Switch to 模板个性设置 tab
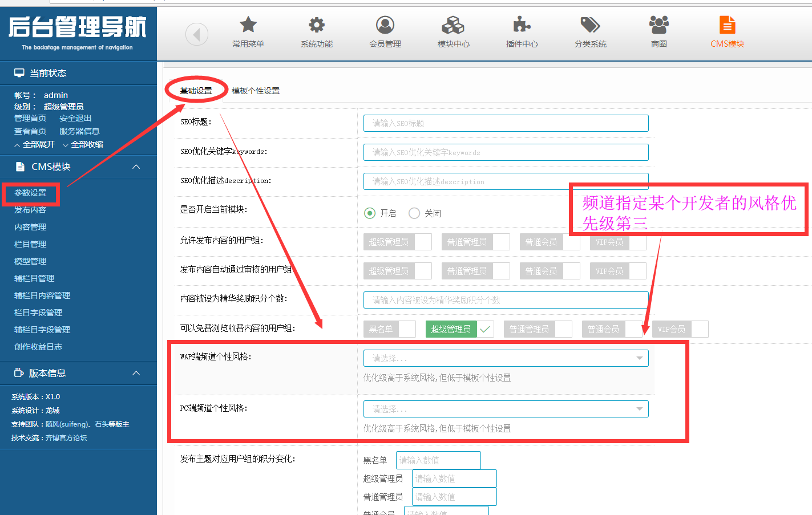This screenshot has height=515, width=812. click(256, 91)
